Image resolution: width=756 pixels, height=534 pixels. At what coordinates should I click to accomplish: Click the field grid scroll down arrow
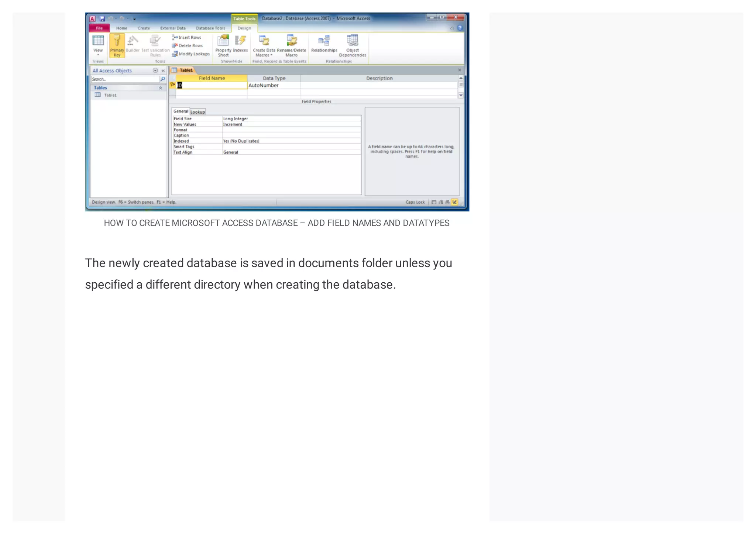[x=461, y=95]
